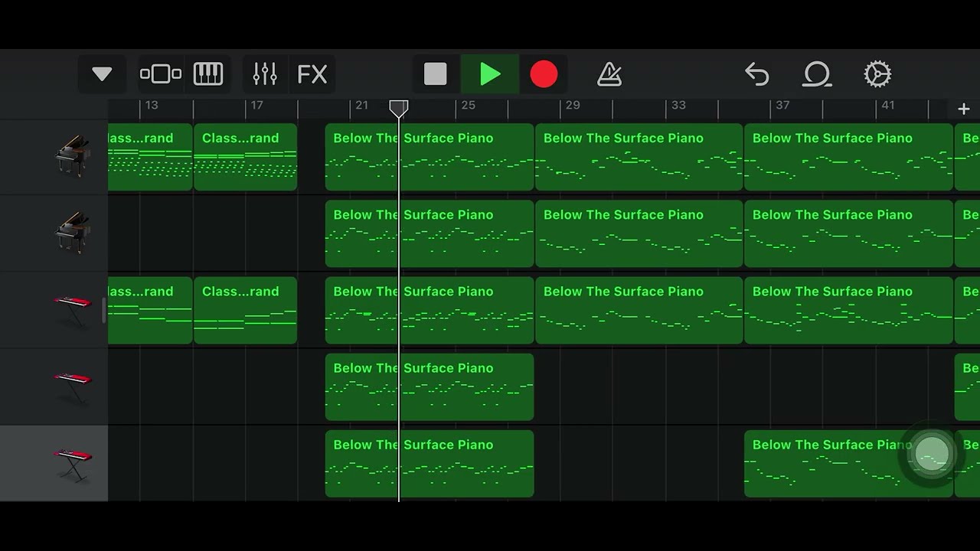Click bar 33 on the ruler
The width and height of the screenshot is (980, 551).
(678, 105)
